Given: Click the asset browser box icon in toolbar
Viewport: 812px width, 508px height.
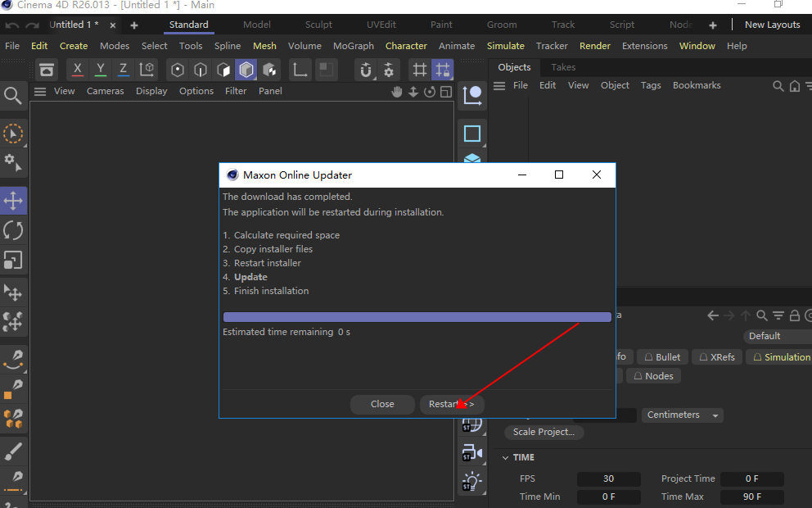Looking at the screenshot, I should (x=47, y=70).
